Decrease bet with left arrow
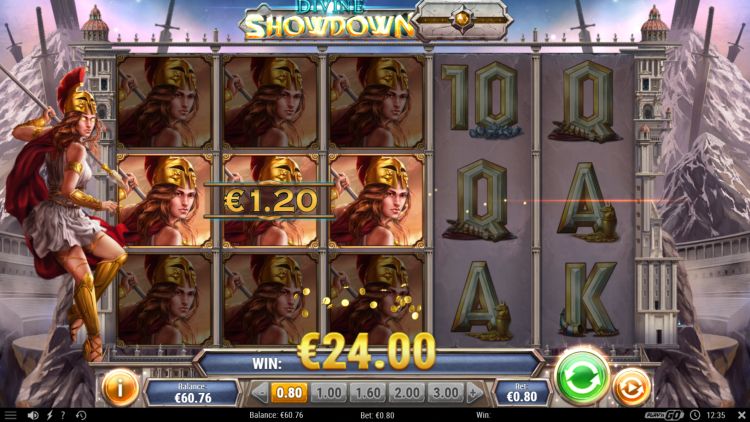This screenshot has height=422, width=750. [260, 393]
